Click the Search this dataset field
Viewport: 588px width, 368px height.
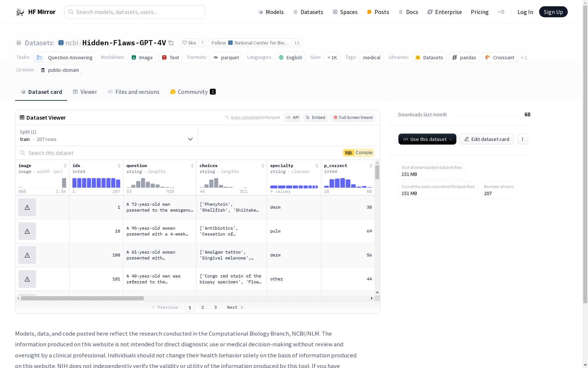[x=179, y=153]
